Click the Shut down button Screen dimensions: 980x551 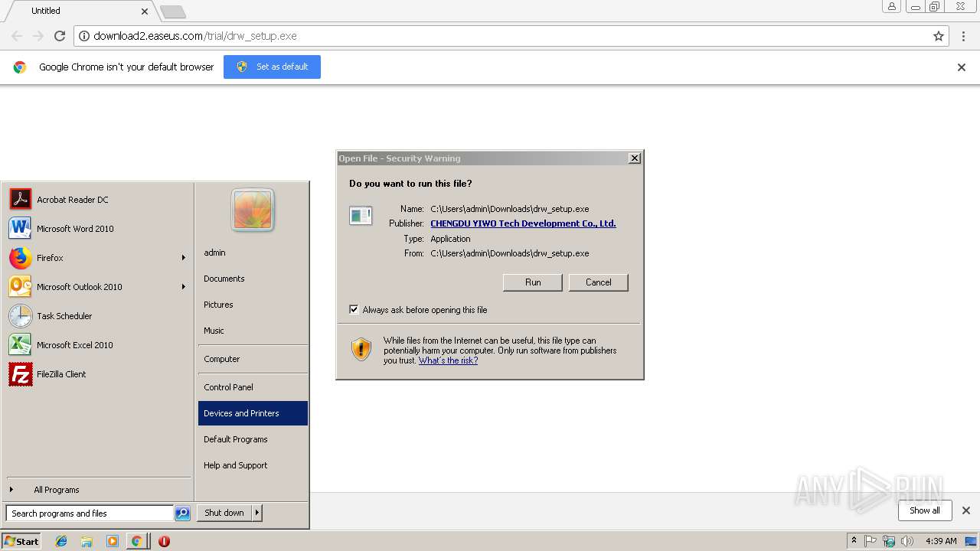(224, 513)
